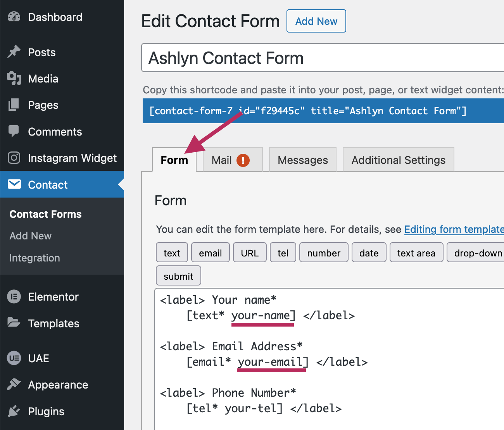Click the Posts pushpin icon
This screenshot has width=504, height=430.
click(14, 52)
